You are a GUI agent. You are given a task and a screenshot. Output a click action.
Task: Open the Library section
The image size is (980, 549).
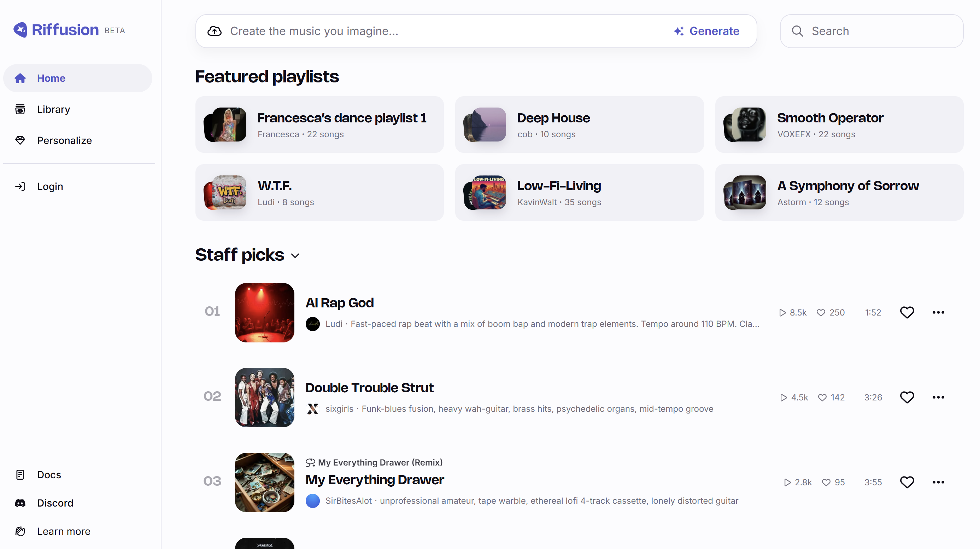[x=53, y=109]
